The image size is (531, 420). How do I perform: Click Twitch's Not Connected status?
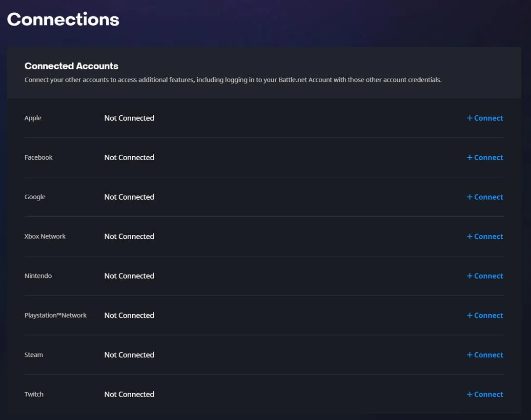pos(129,395)
